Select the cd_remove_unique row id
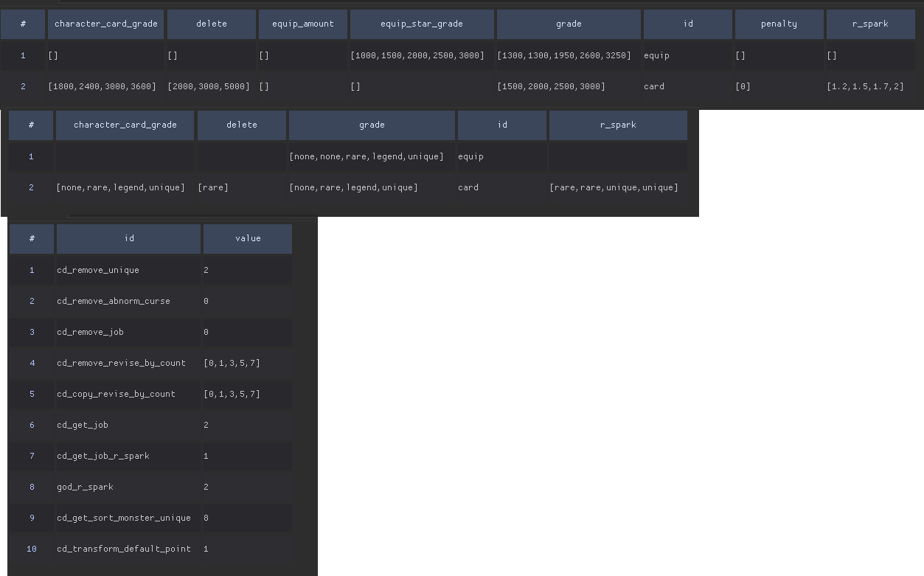Viewport: 924px width, 576px height. click(x=128, y=270)
